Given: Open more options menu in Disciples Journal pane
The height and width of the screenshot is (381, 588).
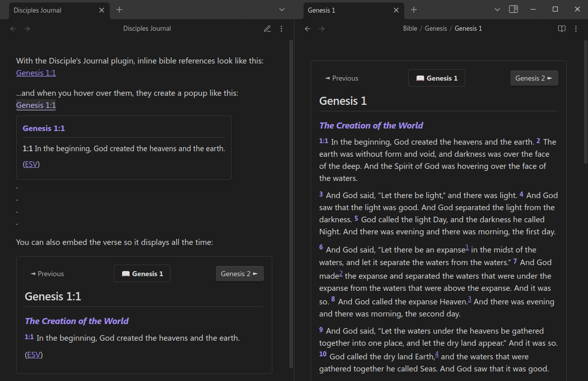Looking at the screenshot, I should [281, 29].
